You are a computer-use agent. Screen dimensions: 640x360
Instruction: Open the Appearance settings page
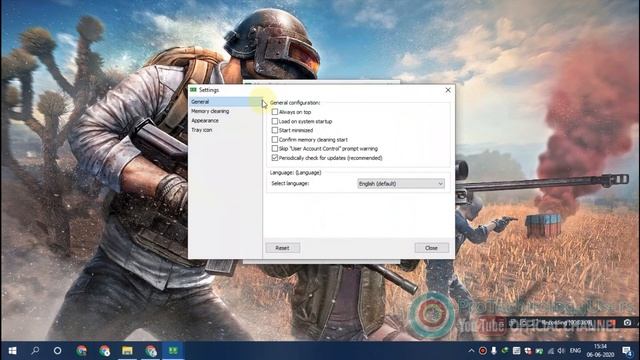(205, 120)
